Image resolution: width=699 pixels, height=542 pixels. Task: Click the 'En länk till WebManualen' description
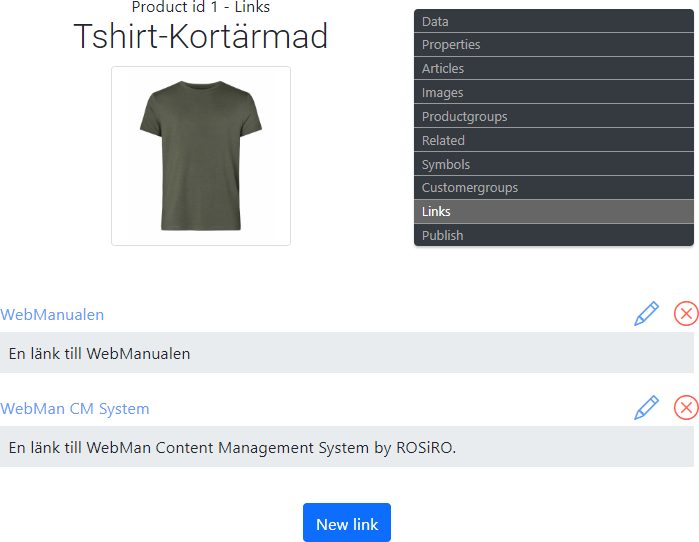[x=99, y=353]
